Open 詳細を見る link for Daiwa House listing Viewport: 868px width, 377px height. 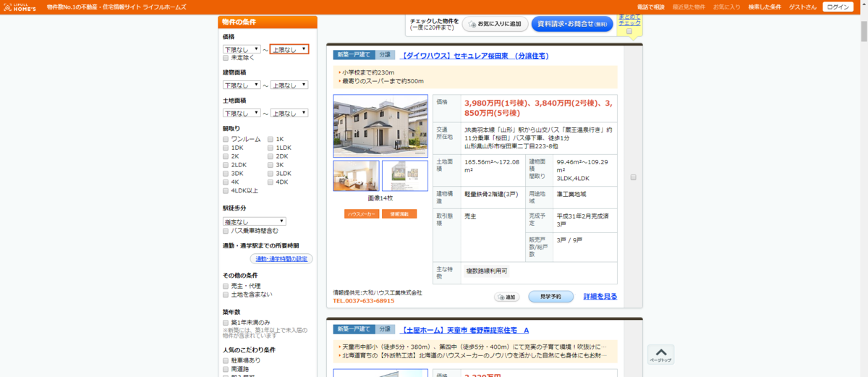600,297
